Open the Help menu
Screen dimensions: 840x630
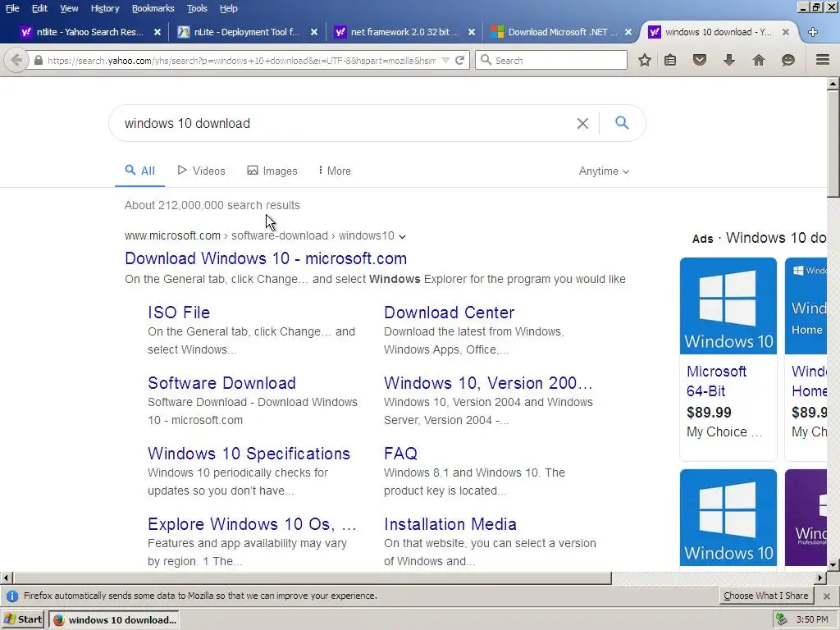click(228, 8)
